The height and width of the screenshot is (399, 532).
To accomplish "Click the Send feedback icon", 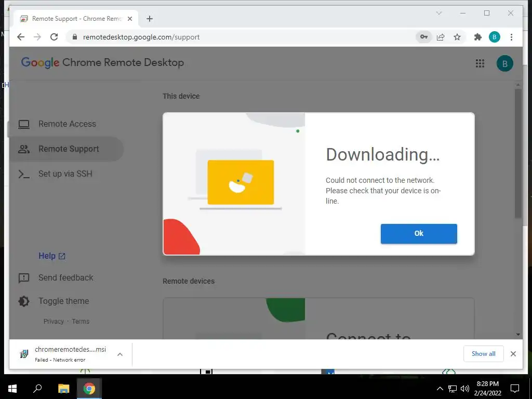I will point(24,278).
